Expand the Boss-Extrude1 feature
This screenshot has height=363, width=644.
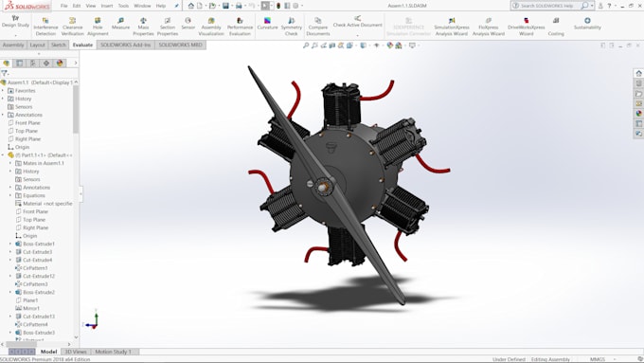point(10,244)
